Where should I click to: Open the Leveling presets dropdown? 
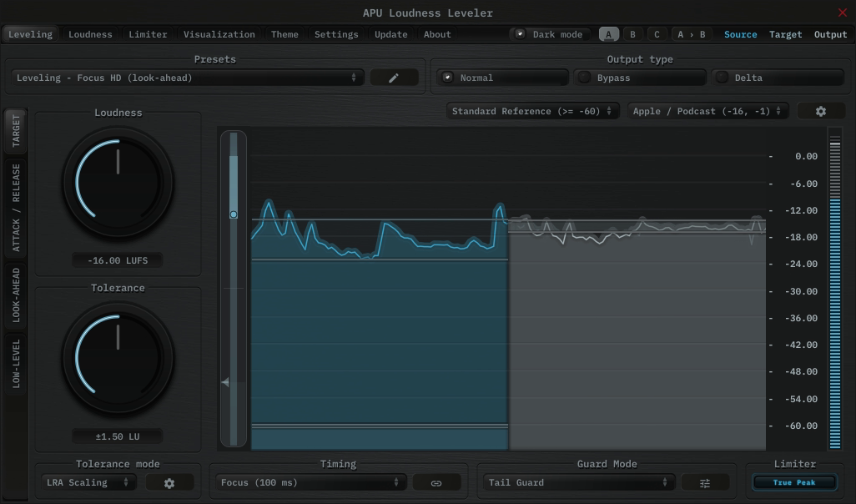point(188,77)
